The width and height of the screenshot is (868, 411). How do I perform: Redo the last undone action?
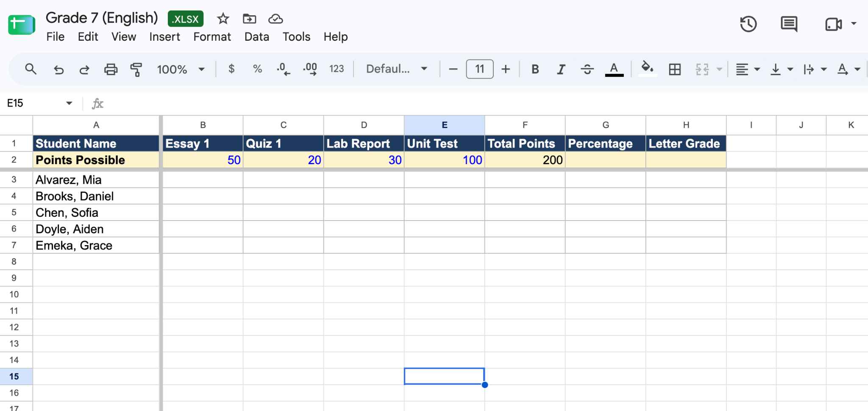84,69
